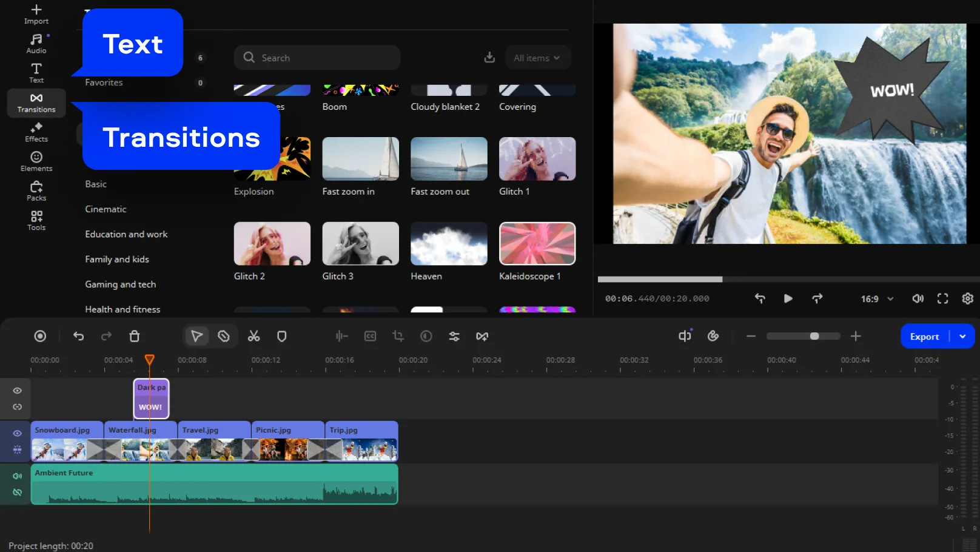Click the undo arrow in toolbar

point(78,336)
